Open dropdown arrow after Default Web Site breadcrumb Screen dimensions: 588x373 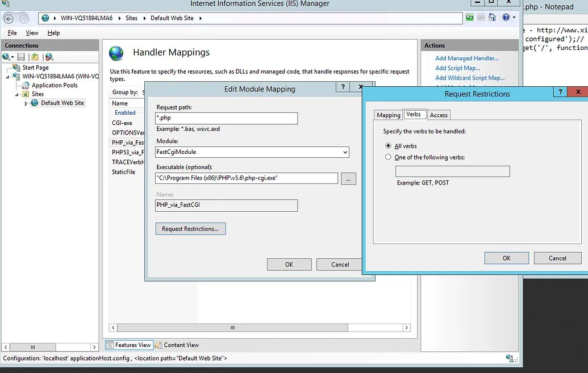tap(200, 18)
